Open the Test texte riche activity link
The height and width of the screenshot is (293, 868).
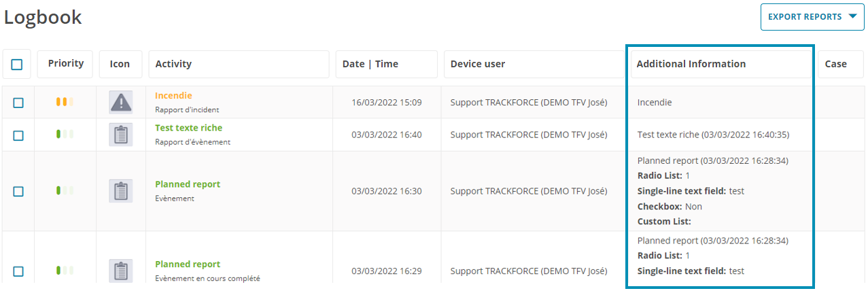click(x=188, y=128)
